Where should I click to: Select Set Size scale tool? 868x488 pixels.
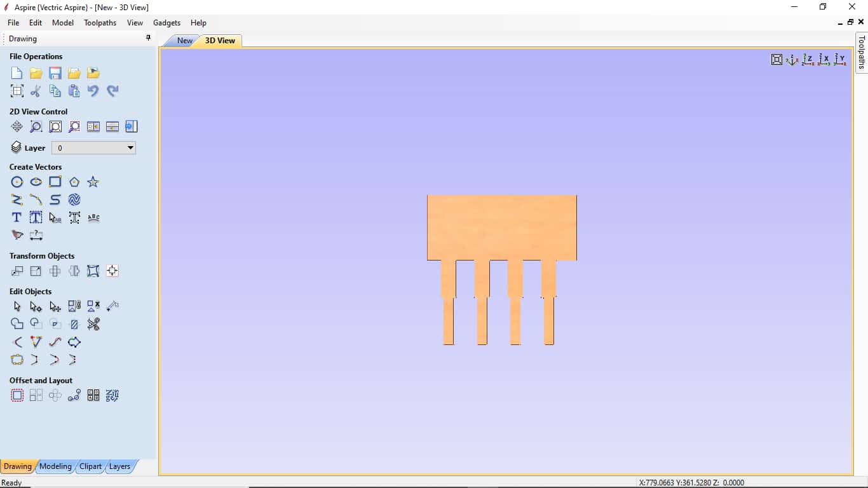[36, 271]
